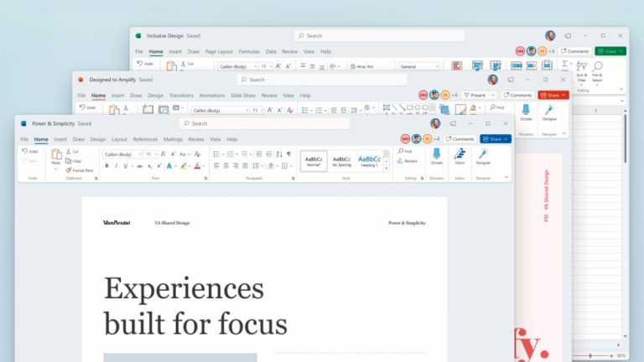Switch to Transitions tab in PowerPoint

point(181,96)
